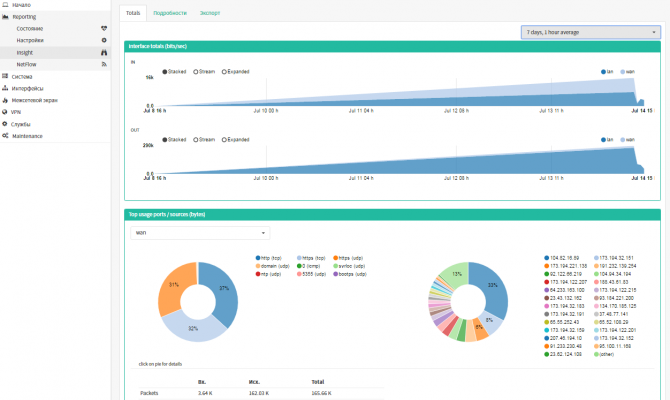
Task: Toggle the wan series in the OUT chart legend
Action: 628,140
